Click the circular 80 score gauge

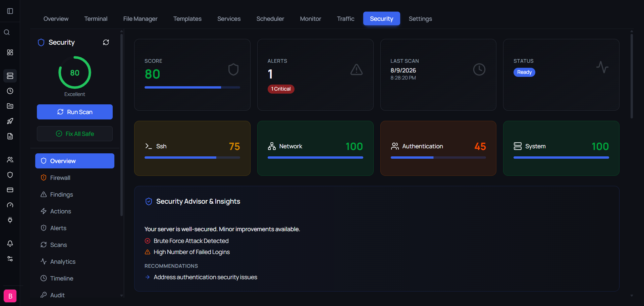[x=75, y=72]
